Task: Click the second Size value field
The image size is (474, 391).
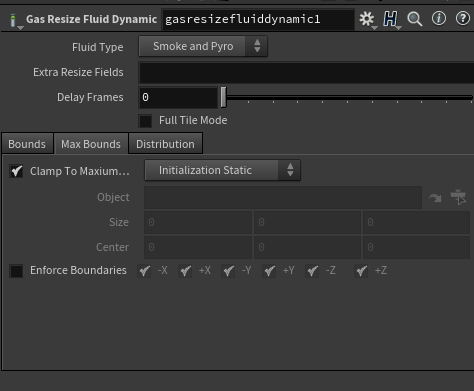Action: coord(307,222)
